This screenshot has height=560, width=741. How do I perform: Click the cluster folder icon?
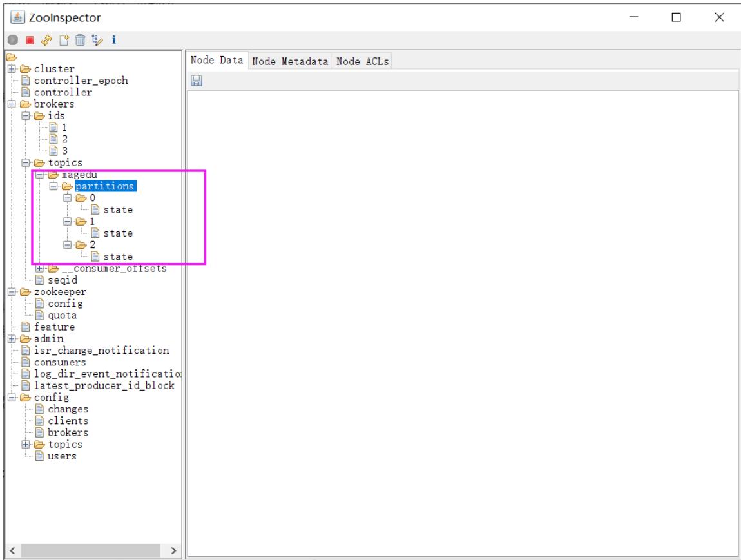(x=26, y=69)
